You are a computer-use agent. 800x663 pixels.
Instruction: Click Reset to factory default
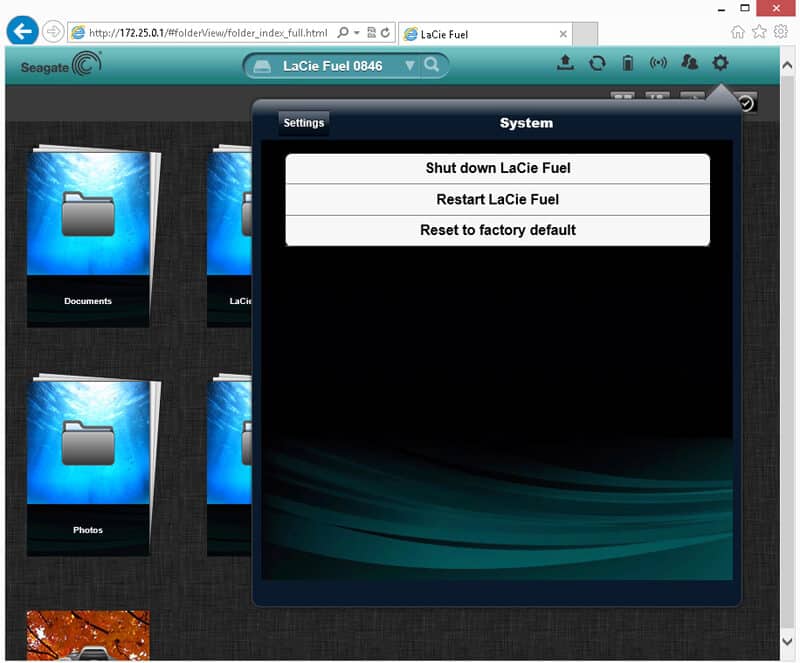click(497, 230)
